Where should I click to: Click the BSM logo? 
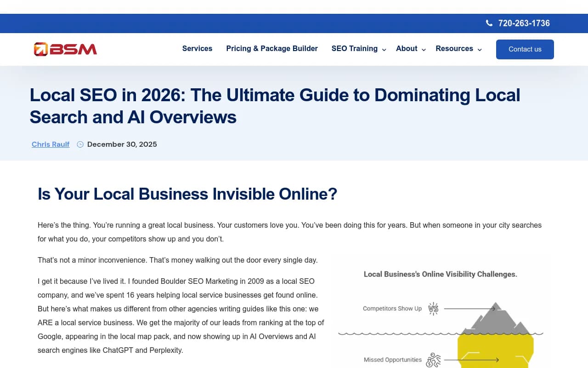coord(65,49)
